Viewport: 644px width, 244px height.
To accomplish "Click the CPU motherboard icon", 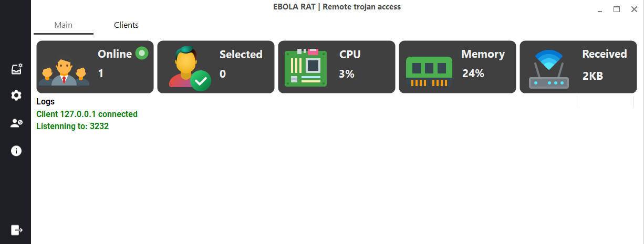I will [x=305, y=68].
